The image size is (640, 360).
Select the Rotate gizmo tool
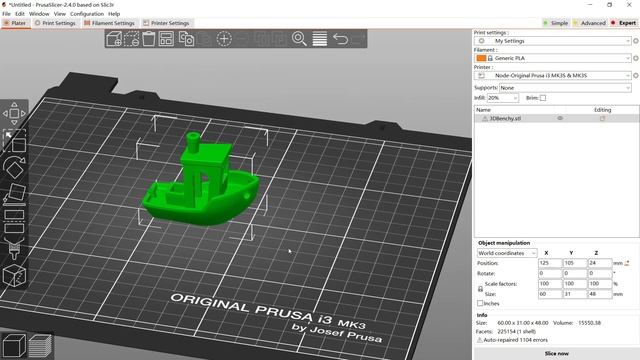coord(14,167)
